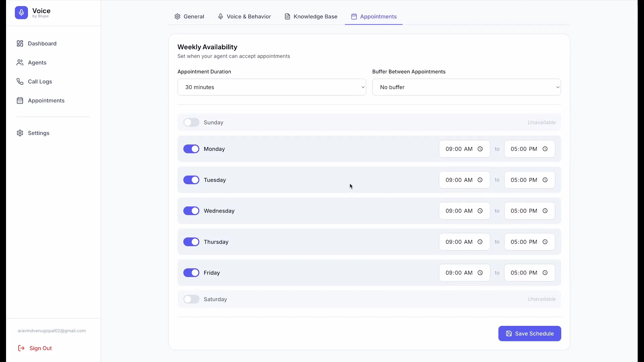Turn on the Saturday availability switch
The width and height of the screenshot is (644, 362).
pos(191,299)
